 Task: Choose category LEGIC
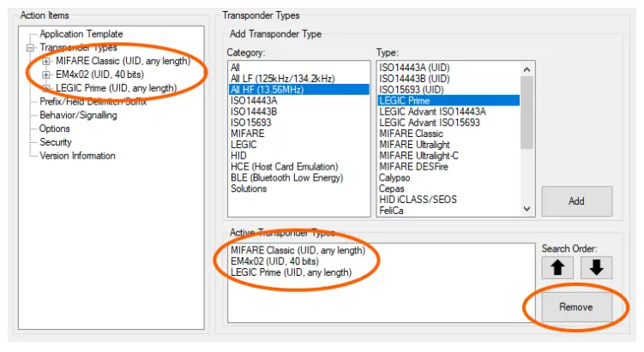click(299, 145)
